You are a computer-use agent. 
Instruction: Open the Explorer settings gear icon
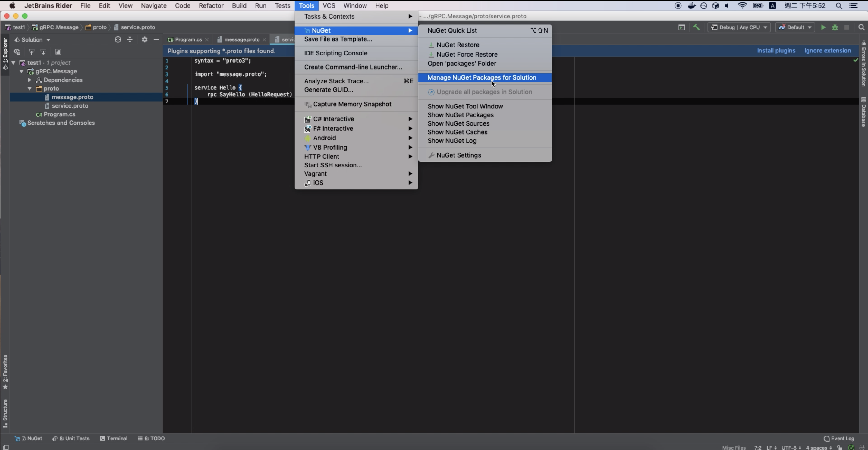145,39
